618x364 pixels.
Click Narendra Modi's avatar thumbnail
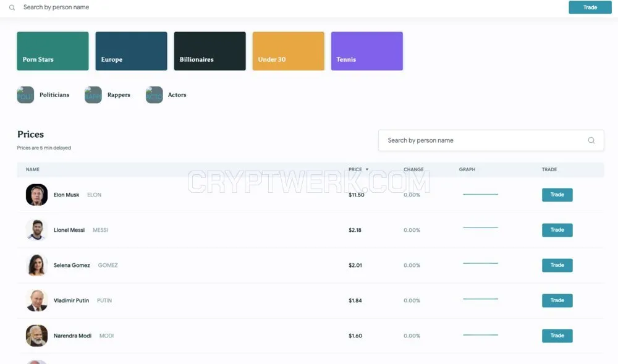tap(36, 336)
